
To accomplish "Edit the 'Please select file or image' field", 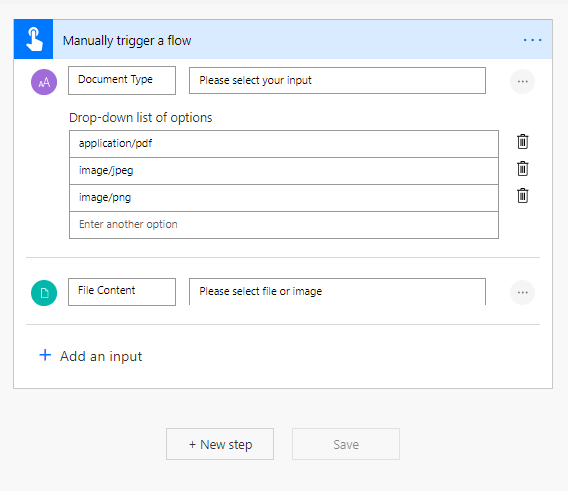I will point(337,292).
